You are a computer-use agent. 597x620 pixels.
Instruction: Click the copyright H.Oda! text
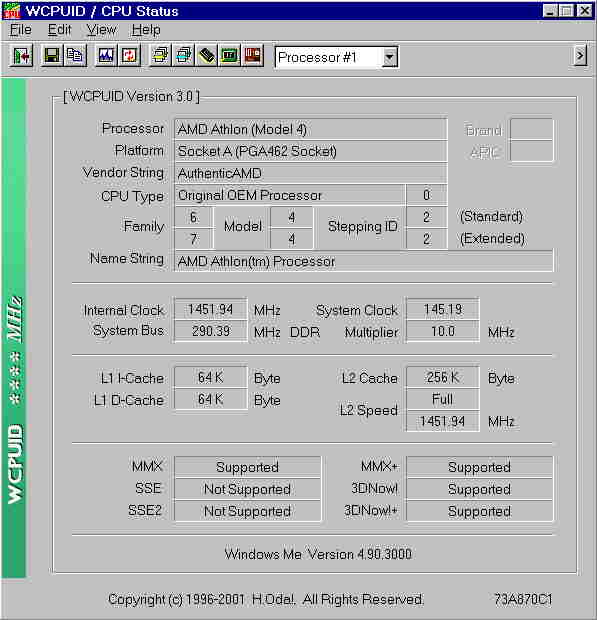tap(266, 599)
